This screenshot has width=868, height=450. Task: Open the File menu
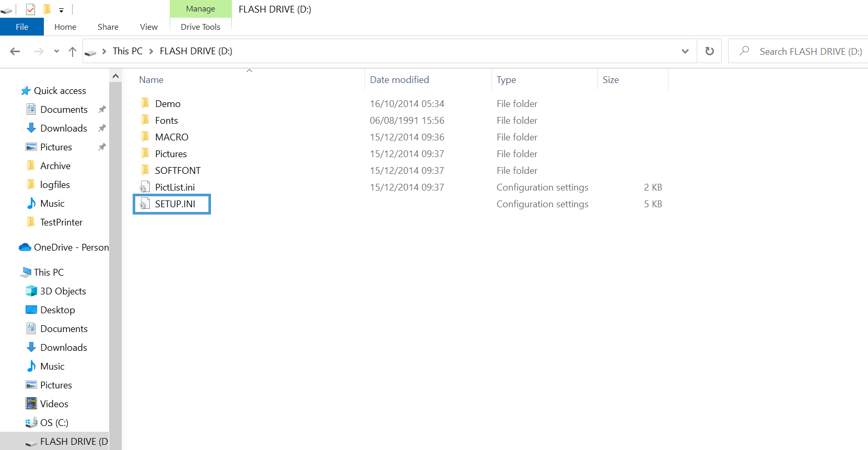tap(22, 27)
